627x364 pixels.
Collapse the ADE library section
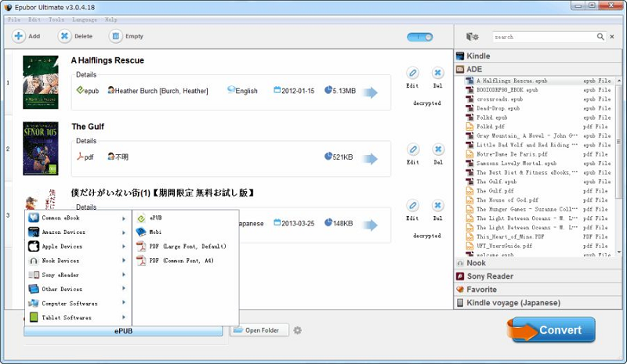pyautogui.click(x=538, y=69)
